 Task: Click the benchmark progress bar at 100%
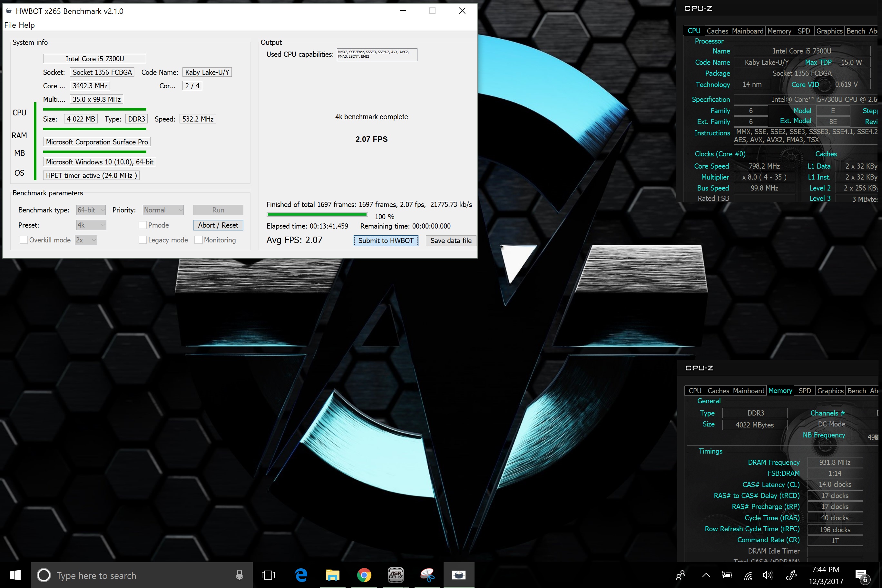[x=317, y=214]
